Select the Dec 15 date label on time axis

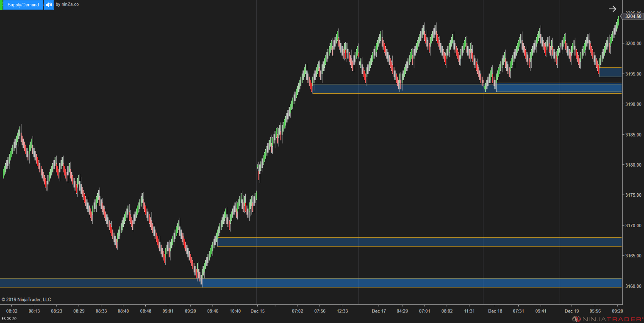[x=257, y=311]
